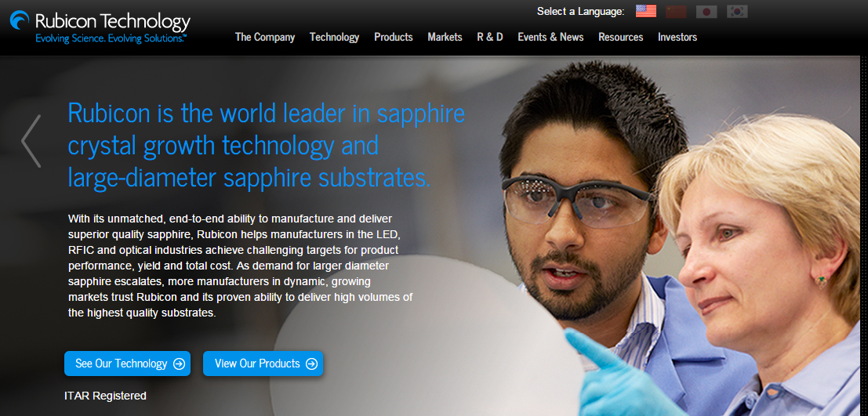The height and width of the screenshot is (416, 868).
Task: Click the Rubicon Technology swirl logo icon
Action: click(20, 20)
